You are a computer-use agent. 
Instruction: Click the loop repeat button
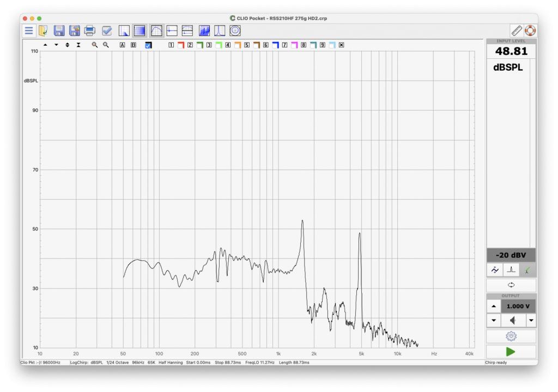tap(511, 285)
